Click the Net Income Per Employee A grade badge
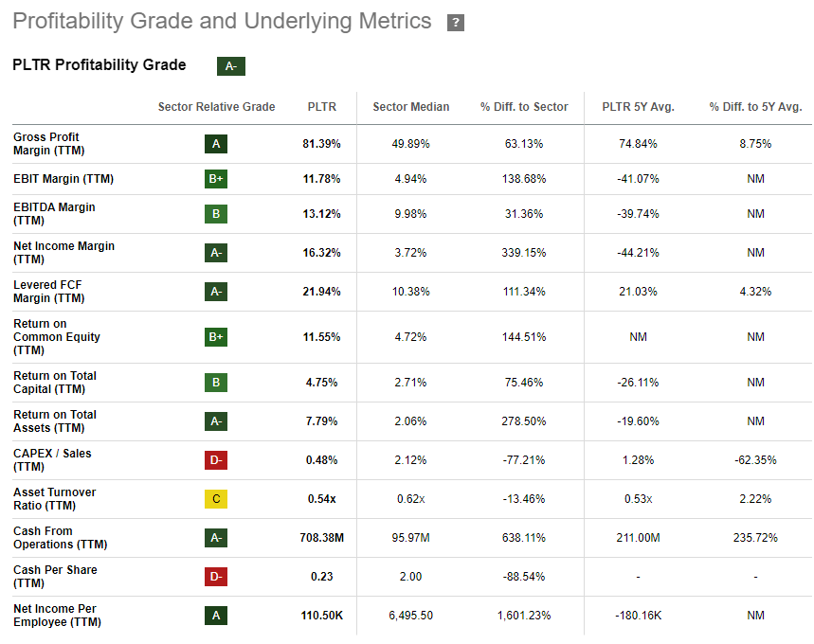This screenshot has height=644, width=814. (x=216, y=616)
